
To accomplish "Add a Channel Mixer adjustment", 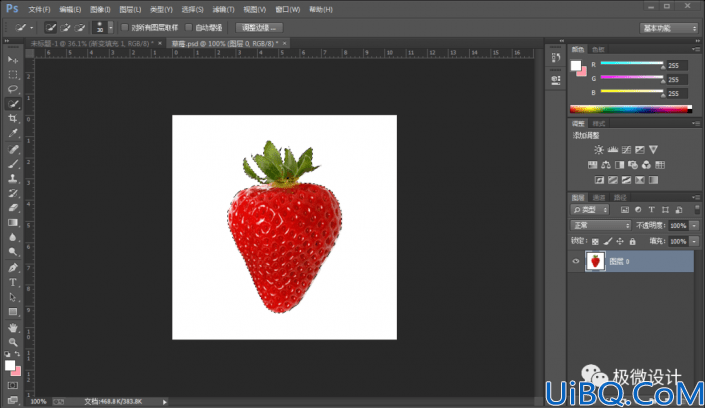I will coord(646,165).
